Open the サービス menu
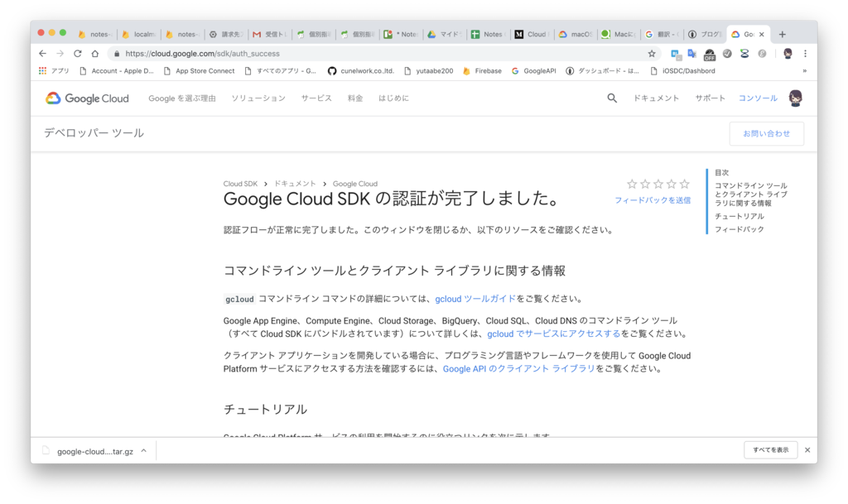This screenshot has width=848, height=504. click(x=316, y=98)
